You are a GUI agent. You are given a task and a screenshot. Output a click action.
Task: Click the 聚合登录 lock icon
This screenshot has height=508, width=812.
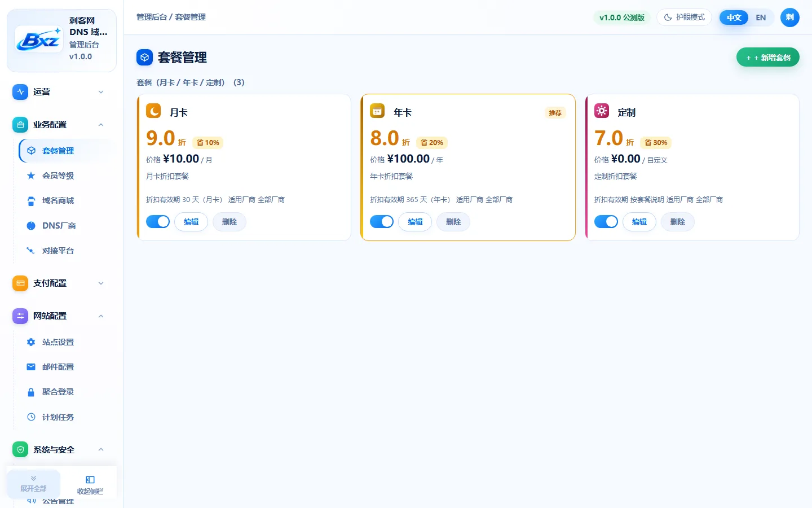point(31,392)
